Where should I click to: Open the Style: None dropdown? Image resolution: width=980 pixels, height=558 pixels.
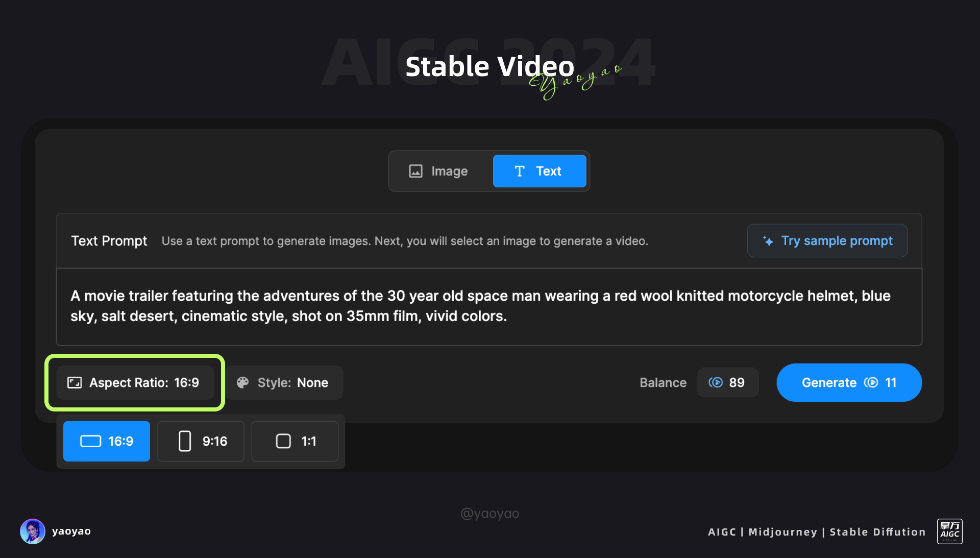coord(285,382)
